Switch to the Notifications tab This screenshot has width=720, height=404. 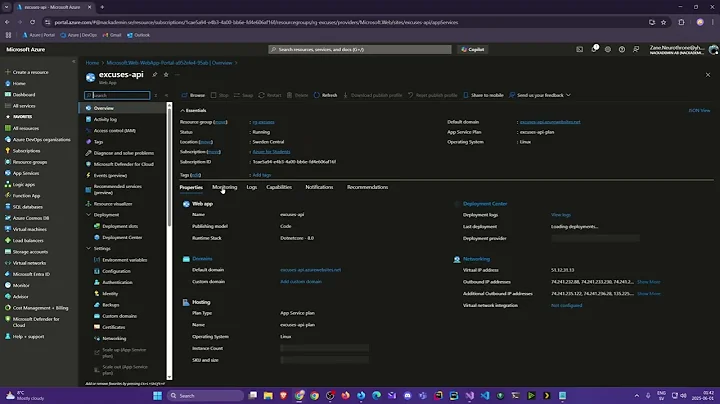click(319, 187)
